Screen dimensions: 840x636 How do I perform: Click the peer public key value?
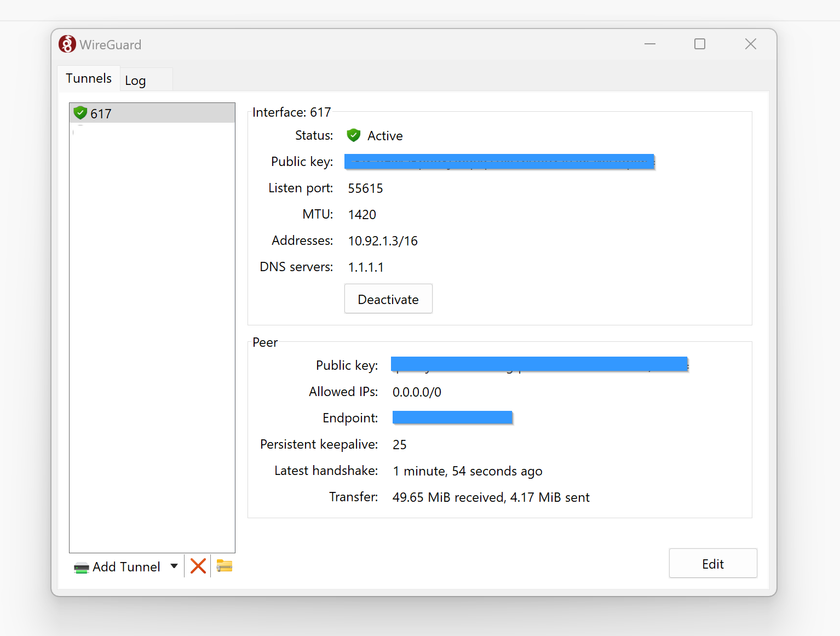pos(539,364)
